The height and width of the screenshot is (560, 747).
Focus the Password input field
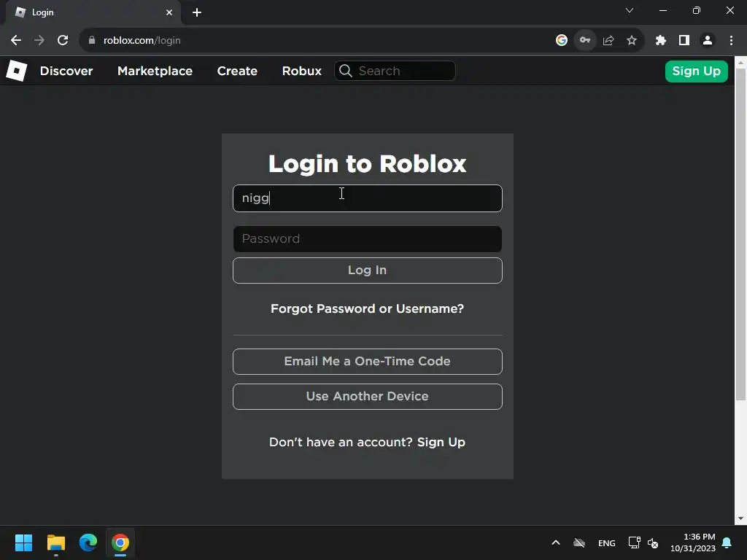[x=368, y=239]
